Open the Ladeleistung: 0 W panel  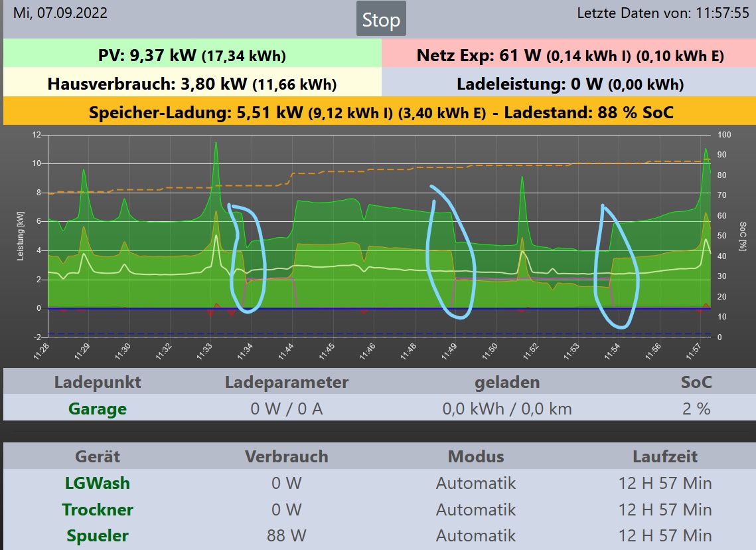tap(569, 82)
